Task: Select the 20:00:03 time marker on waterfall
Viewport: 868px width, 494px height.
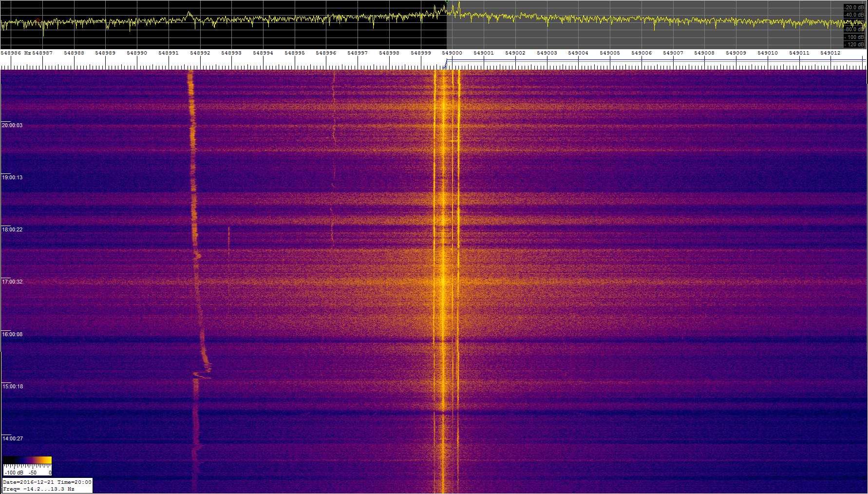Action: click(x=12, y=125)
